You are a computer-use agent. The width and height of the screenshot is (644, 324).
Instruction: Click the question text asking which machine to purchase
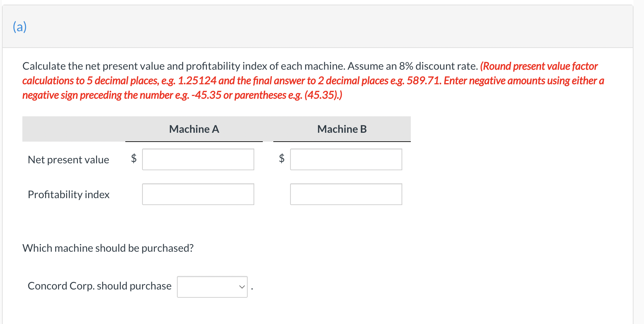click(108, 248)
